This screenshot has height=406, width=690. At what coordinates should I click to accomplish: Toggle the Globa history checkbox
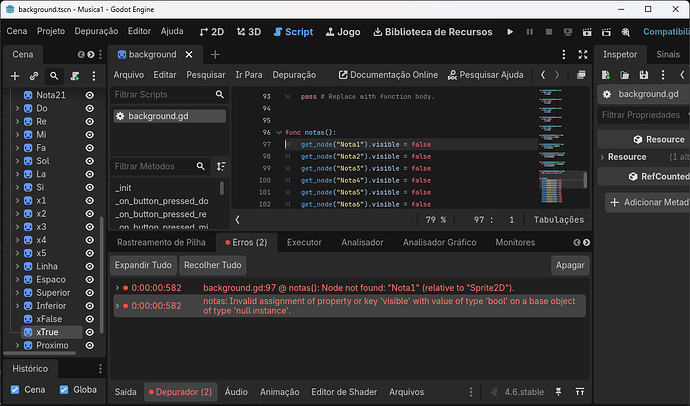64,390
